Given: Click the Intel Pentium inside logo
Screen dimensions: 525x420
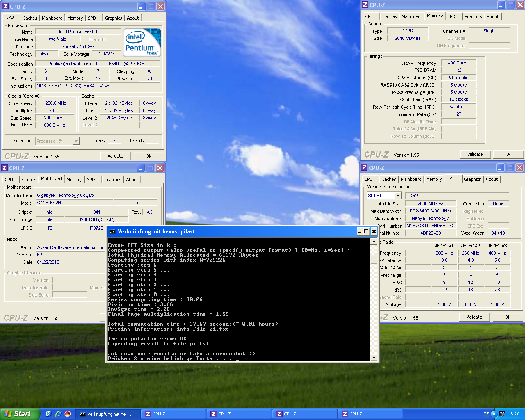Looking at the screenshot, I should click(142, 42).
